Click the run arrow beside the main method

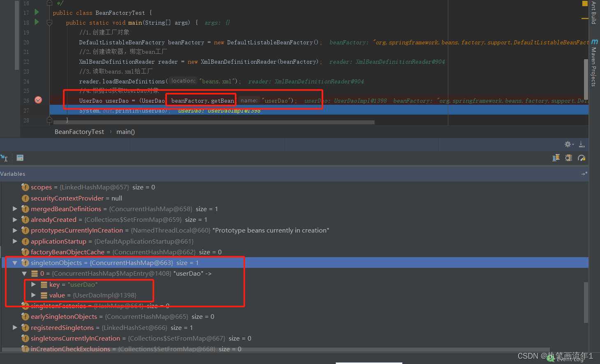(x=36, y=23)
